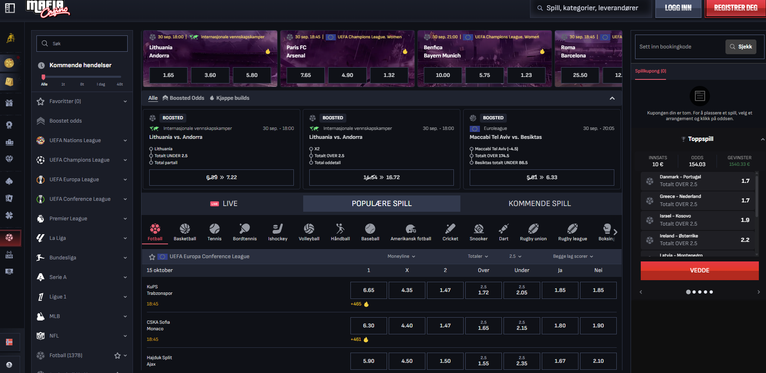Switch to the POPULÆRE SPILL tab
The image size is (766, 373).
tap(382, 204)
